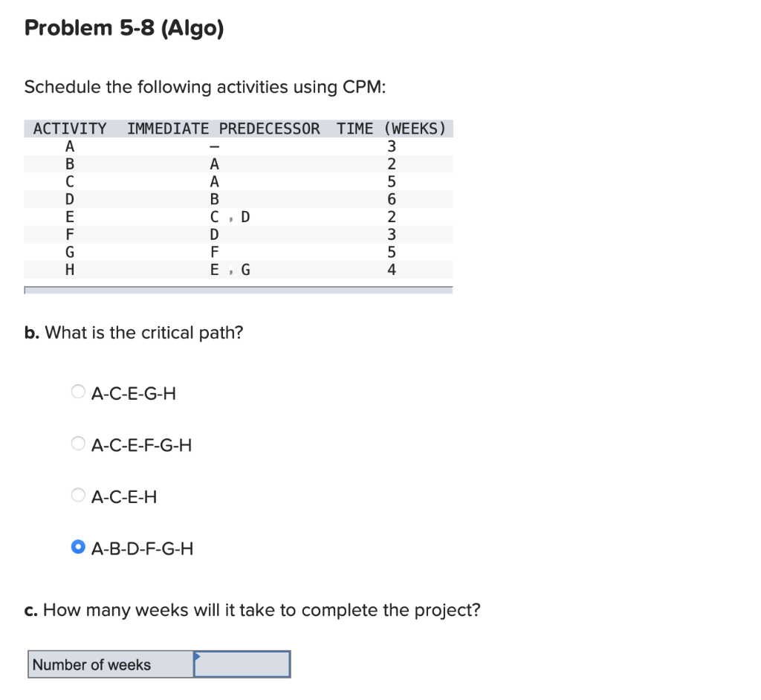Click the horizontal scrollbar below the table
761x700 pixels.
[x=238, y=290]
